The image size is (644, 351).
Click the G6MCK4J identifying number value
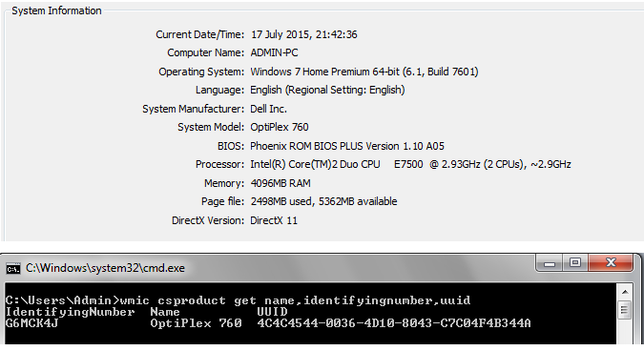coord(32,323)
